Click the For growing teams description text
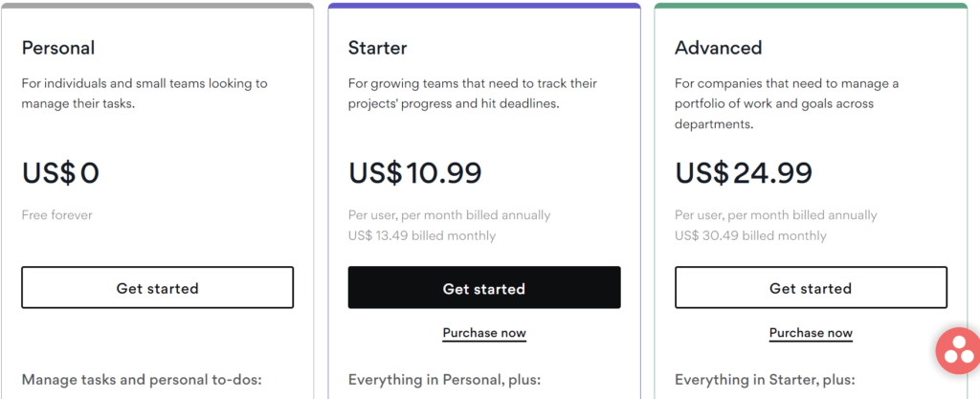This screenshot has width=980, height=399. click(473, 93)
